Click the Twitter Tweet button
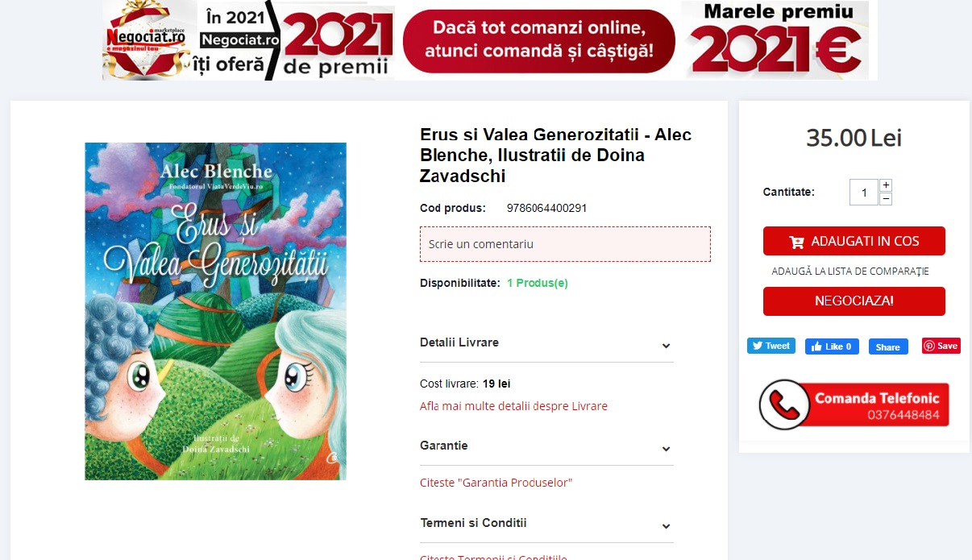972x560 pixels. point(771,346)
